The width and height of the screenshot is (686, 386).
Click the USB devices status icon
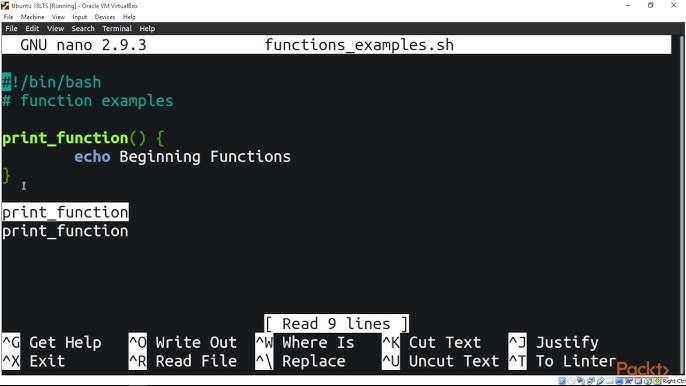click(601, 381)
